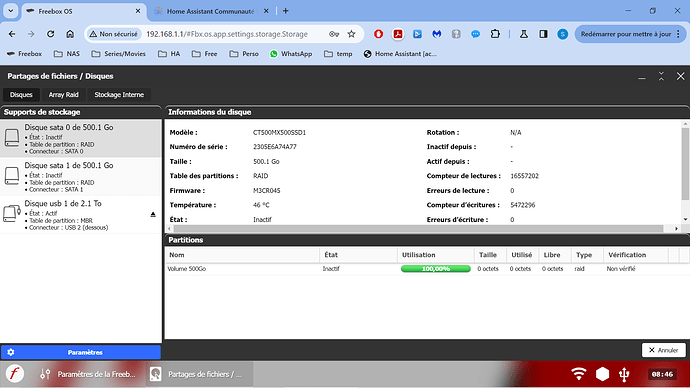The height and width of the screenshot is (388, 690).
Task: Open the red Opera-style extension icon
Action: (378, 34)
